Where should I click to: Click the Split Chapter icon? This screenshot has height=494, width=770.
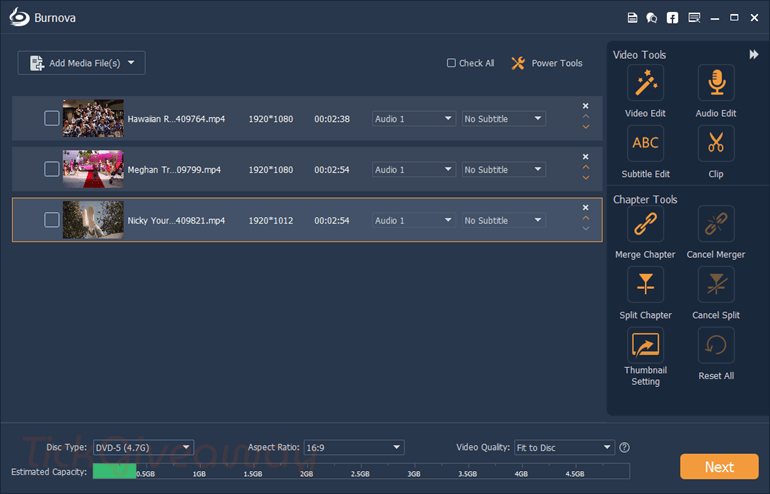[x=645, y=284]
